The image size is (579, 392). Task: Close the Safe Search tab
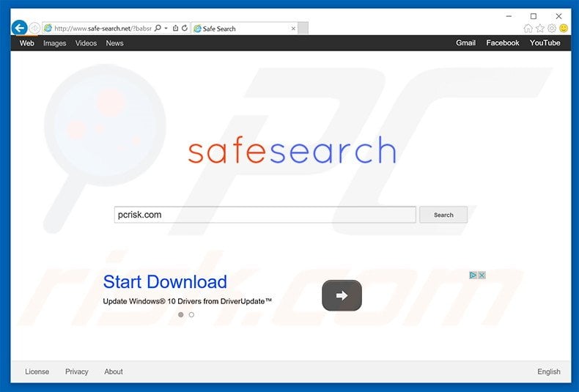(x=293, y=29)
